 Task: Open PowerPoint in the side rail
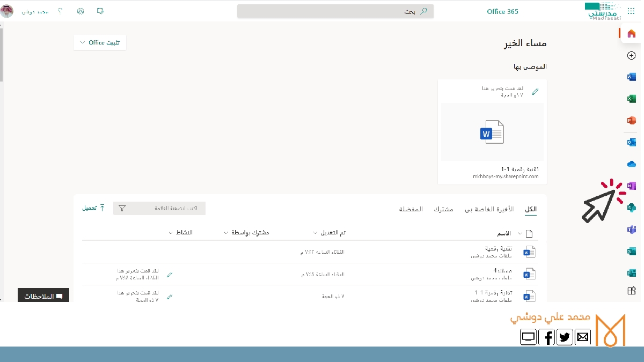pyautogui.click(x=631, y=120)
